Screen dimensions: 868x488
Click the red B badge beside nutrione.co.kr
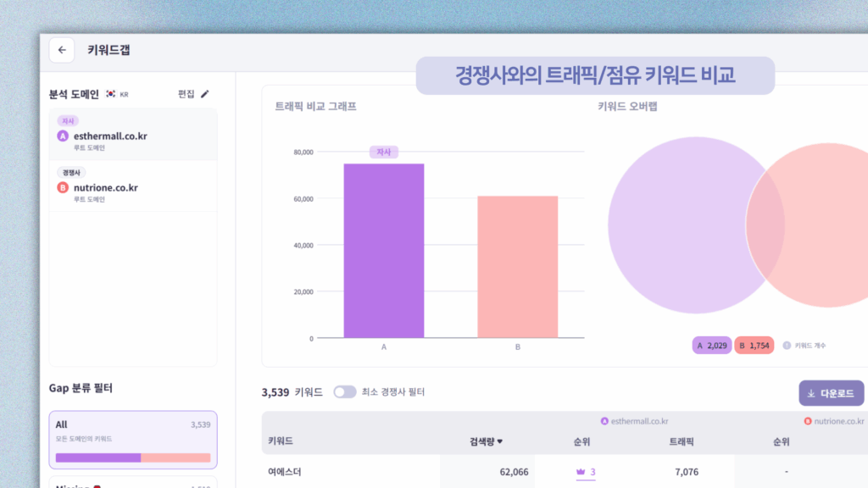coord(63,187)
